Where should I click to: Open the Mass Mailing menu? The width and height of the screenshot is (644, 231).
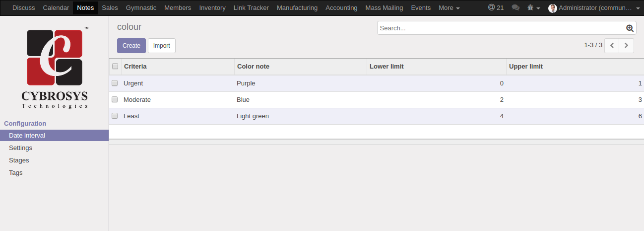[x=384, y=8]
